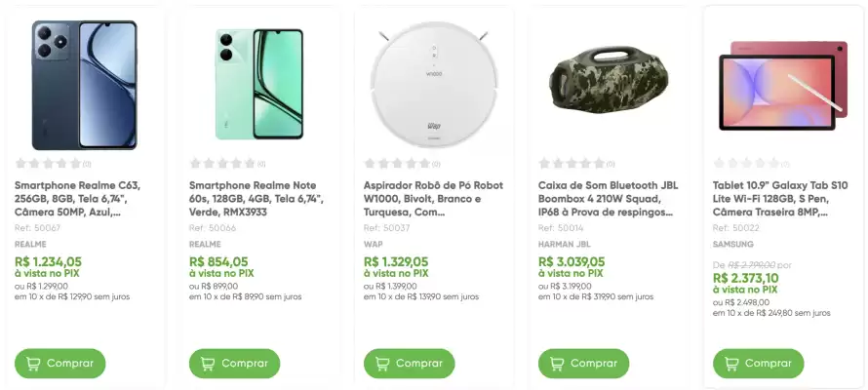Click star rating under Galaxy Tab S10 Lite
The image size is (868, 390).
click(x=747, y=164)
